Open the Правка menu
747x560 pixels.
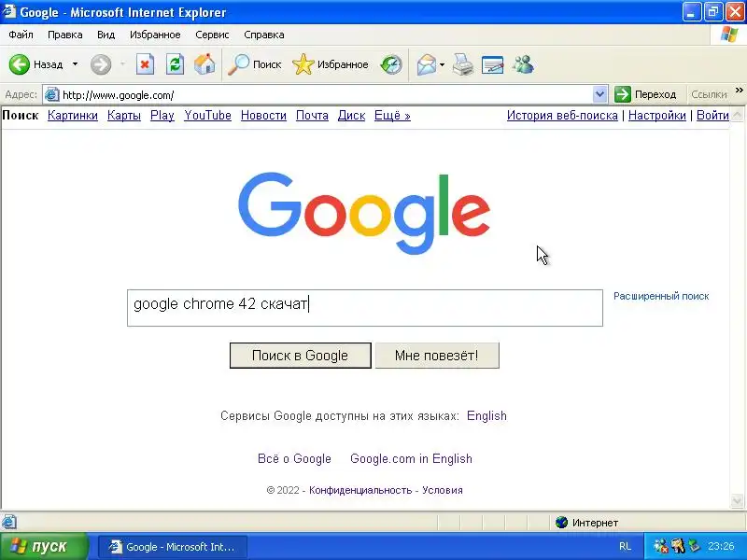pos(64,35)
